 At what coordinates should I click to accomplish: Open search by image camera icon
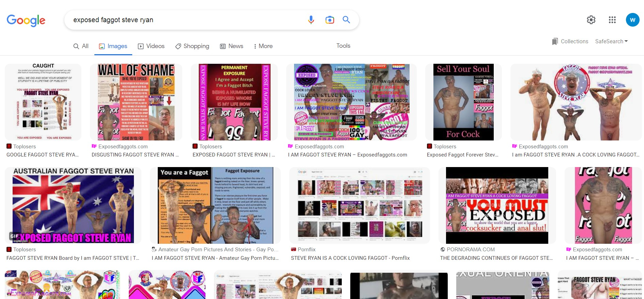click(x=329, y=20)
